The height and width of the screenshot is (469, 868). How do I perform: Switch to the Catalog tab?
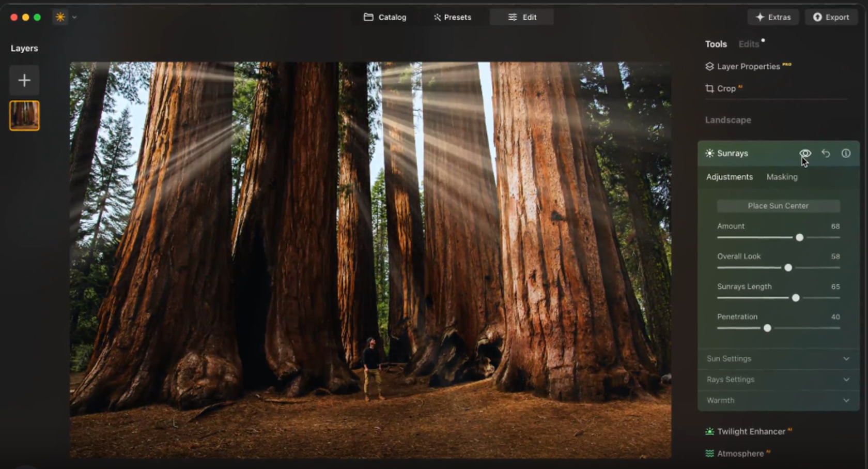click(x=385, y=17)
